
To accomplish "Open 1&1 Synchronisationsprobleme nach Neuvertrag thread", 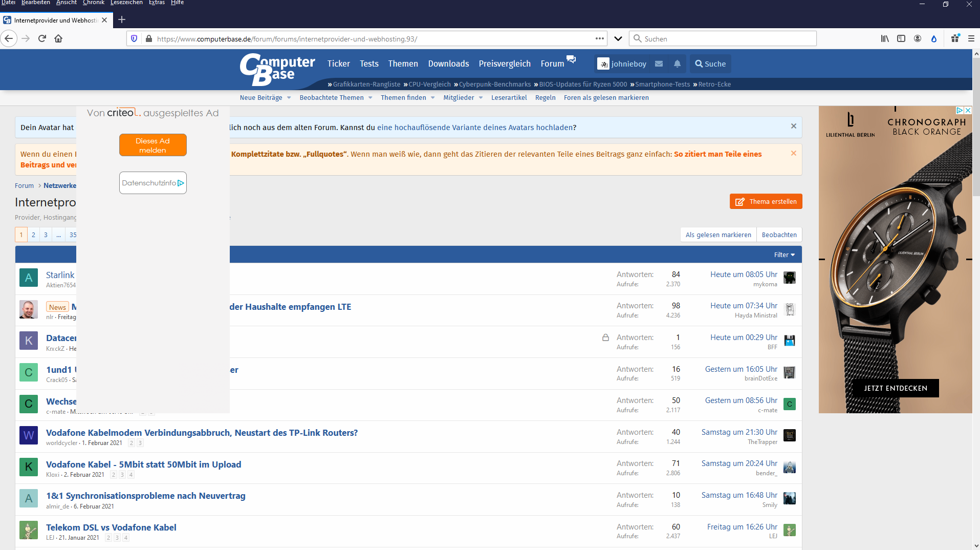I will [x=146, y=496].
